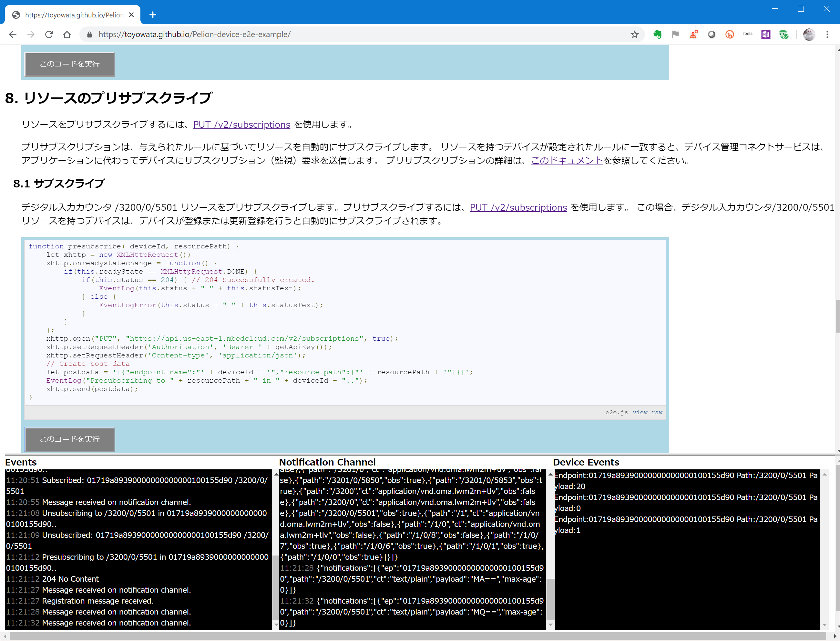
Task: Click the '// Create post data' comment
Action: (x=88, y=364)
